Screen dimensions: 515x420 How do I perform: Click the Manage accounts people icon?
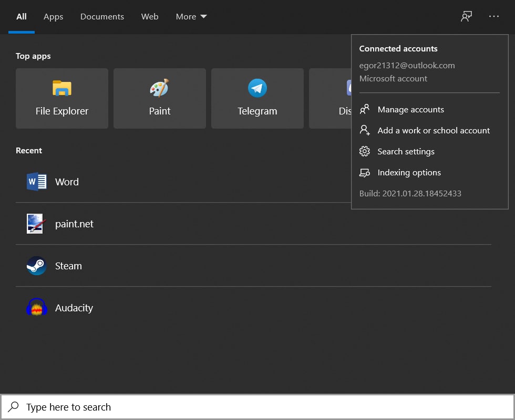pos(364,109)
